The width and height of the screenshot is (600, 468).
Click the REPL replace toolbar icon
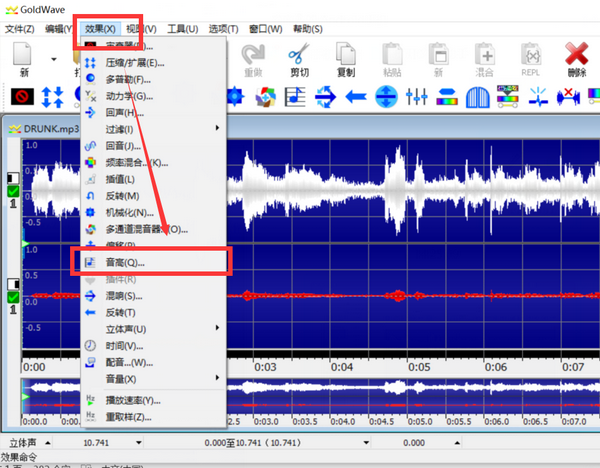pos(531,54)
